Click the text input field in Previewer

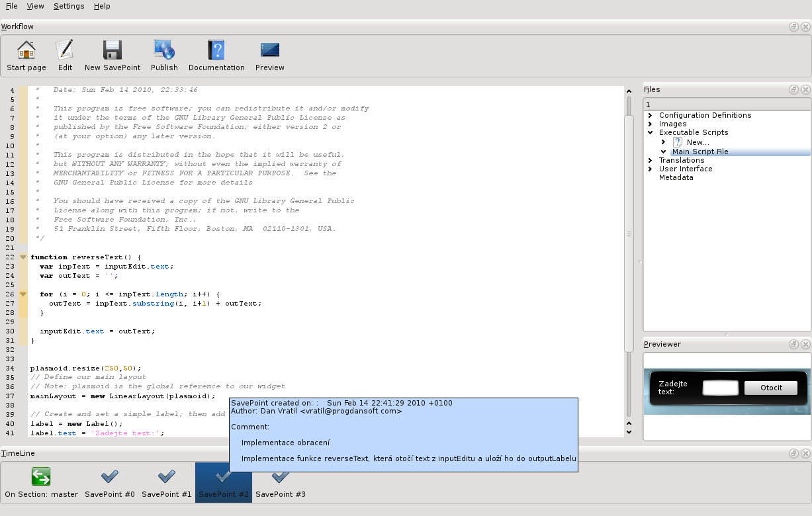click(720, 388)
